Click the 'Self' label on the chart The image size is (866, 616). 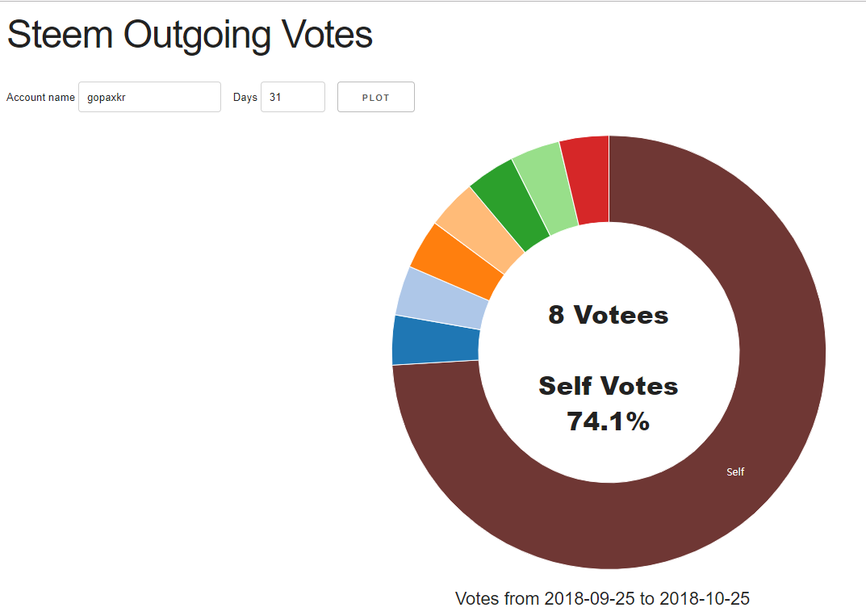[x=735, y=471]
